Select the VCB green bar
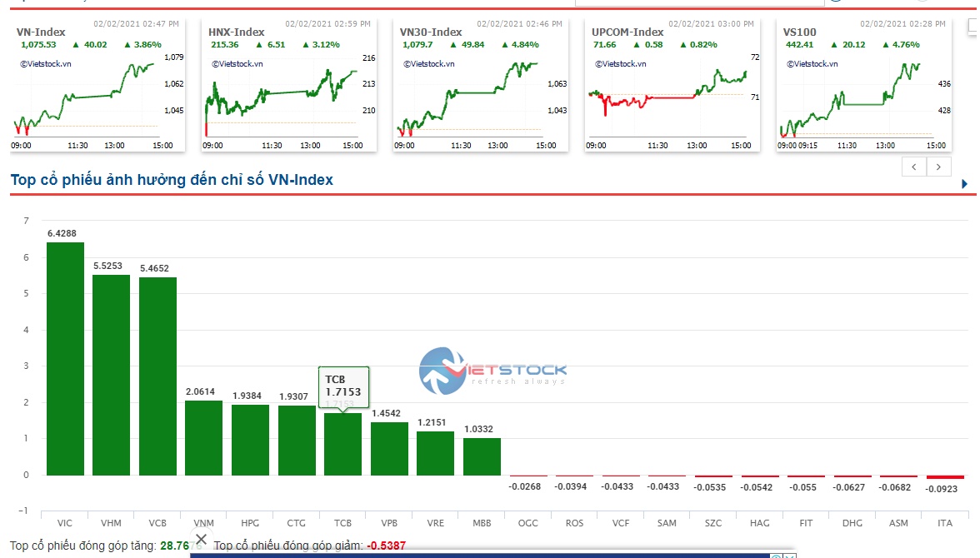The width and height of the screenshot is (980, 558). 157,376
